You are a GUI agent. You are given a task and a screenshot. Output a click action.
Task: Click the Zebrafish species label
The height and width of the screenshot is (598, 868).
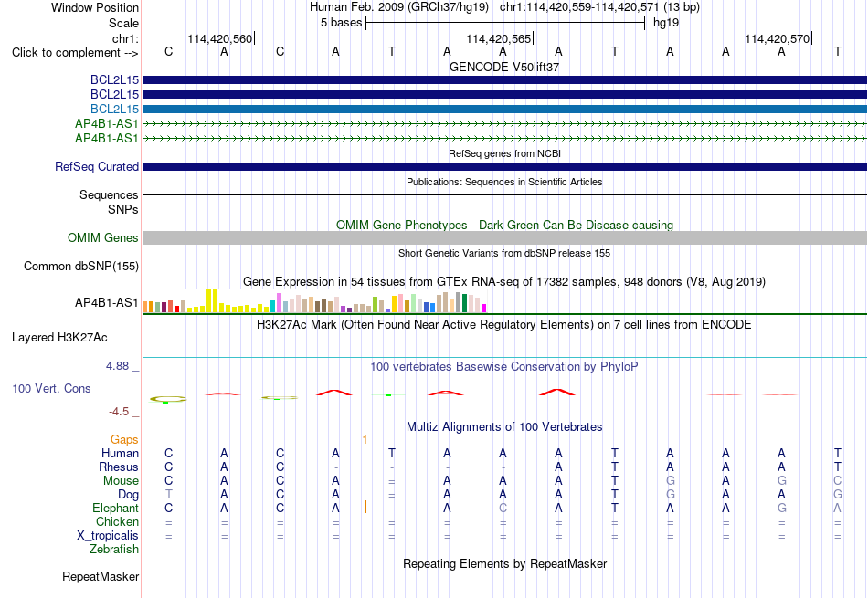tap(114, 550)
